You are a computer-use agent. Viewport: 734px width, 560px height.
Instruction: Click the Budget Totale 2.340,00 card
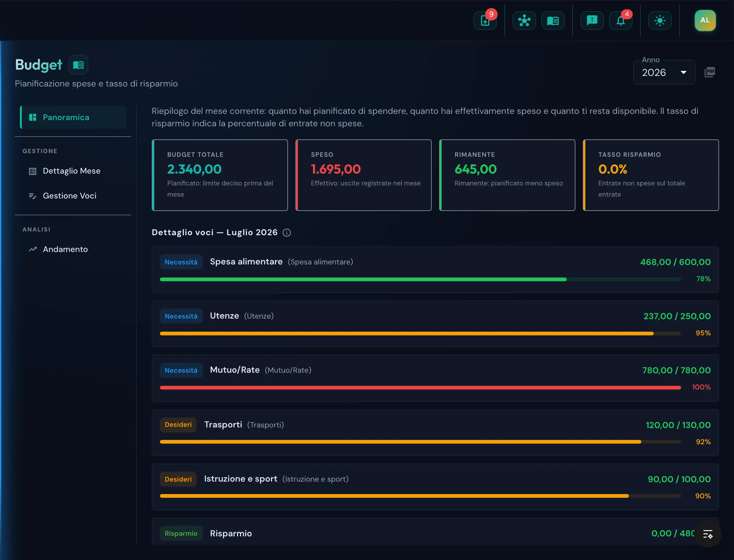pyautogui.click(x=220, y=175)
